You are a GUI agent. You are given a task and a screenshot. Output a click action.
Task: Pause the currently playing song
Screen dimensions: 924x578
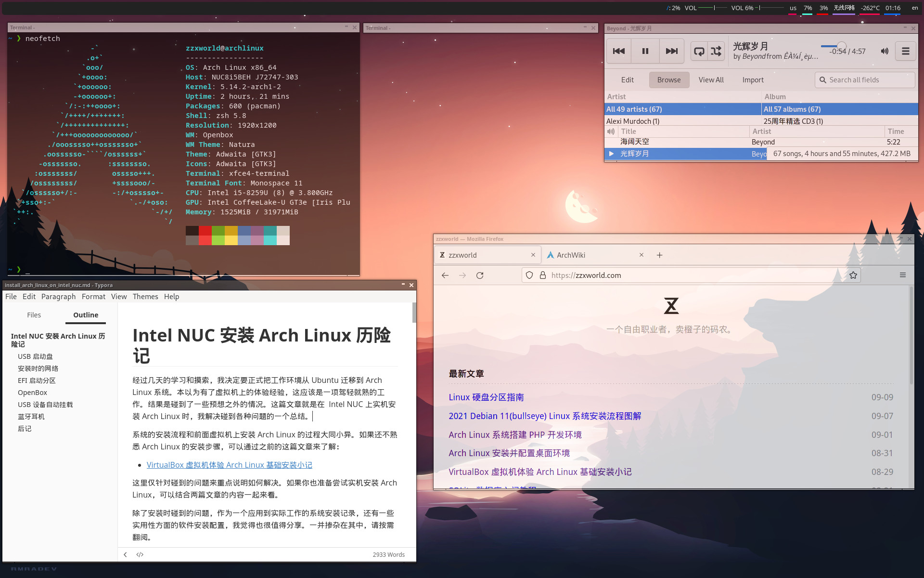coord(645,51)
